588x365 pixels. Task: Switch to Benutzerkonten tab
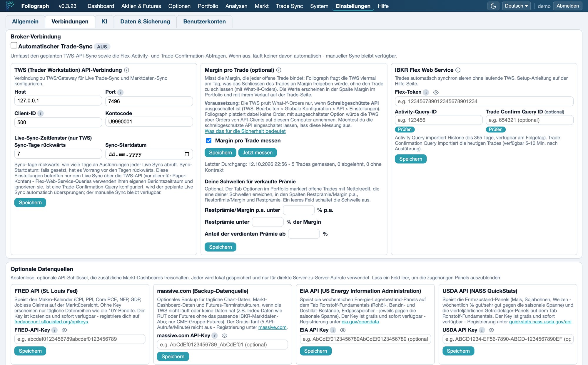(x=204, y=21)
